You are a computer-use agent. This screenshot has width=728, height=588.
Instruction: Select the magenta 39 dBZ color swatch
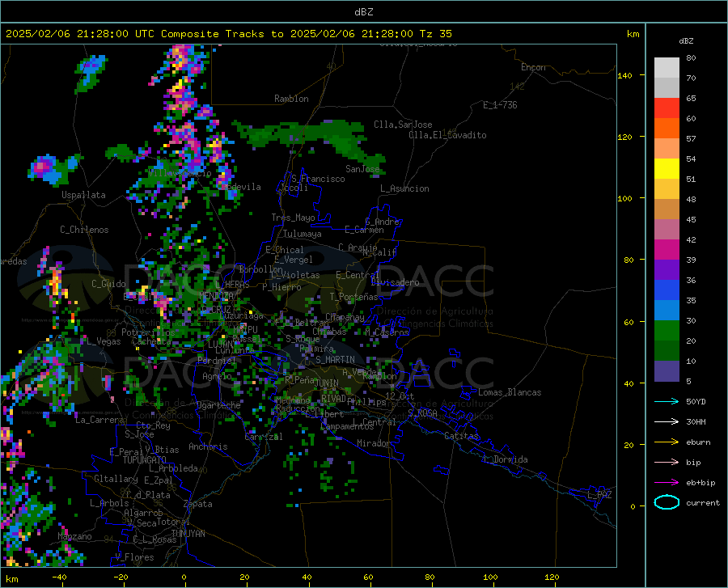point(667,250)
